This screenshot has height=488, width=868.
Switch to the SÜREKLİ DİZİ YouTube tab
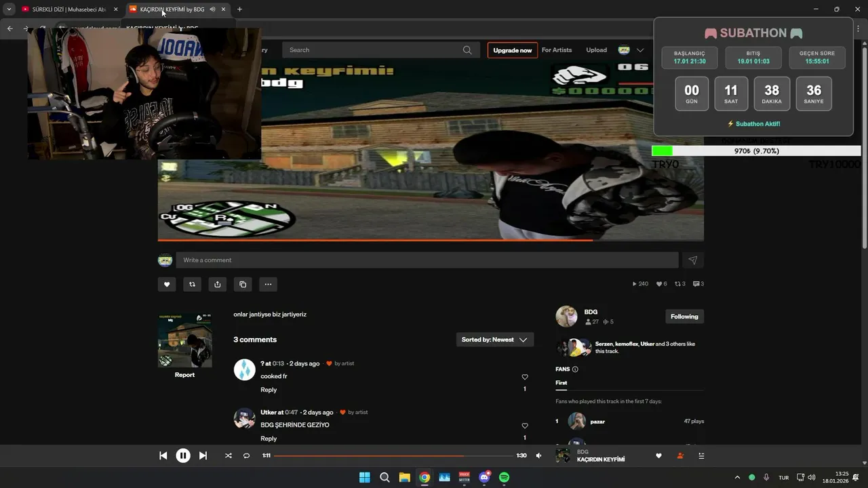click(x=68, y=9)
